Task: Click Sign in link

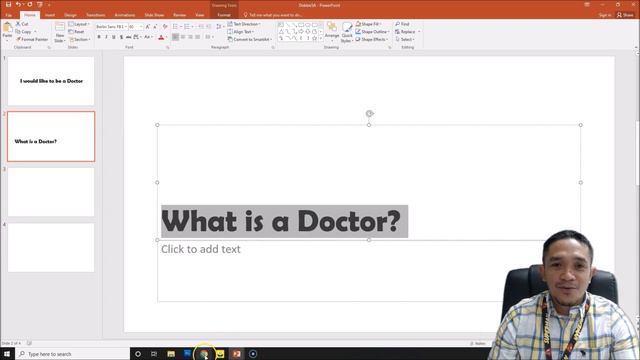Action: coord(605,15)
